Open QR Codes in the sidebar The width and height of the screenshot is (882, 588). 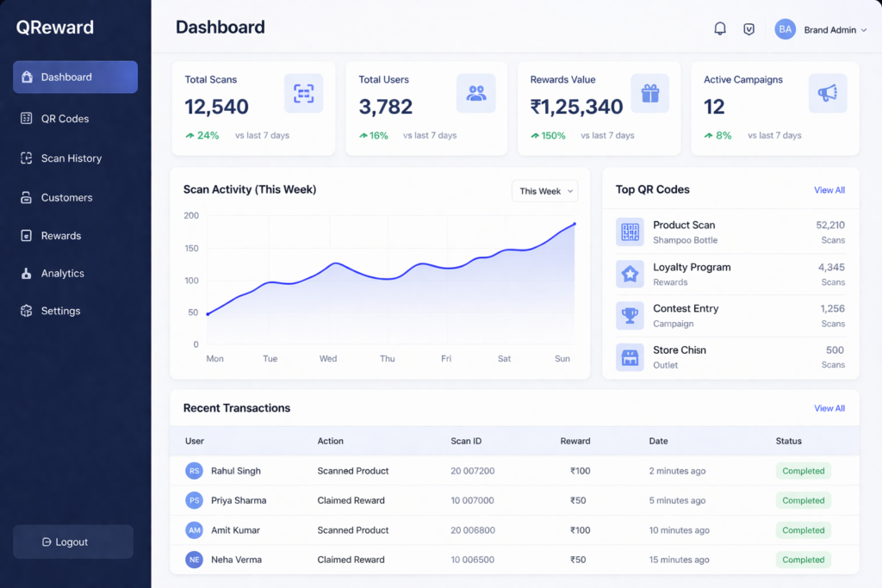click(x=65, y=119)
